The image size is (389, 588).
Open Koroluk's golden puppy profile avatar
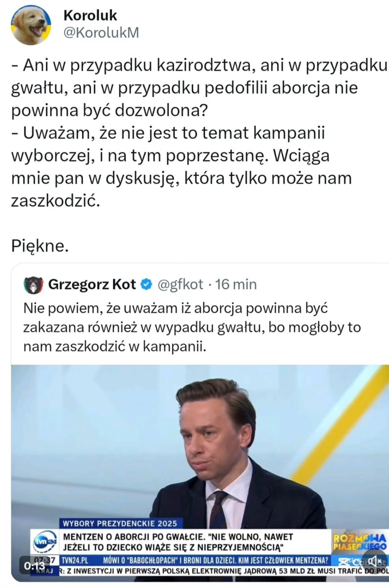(x=31, y=25)
